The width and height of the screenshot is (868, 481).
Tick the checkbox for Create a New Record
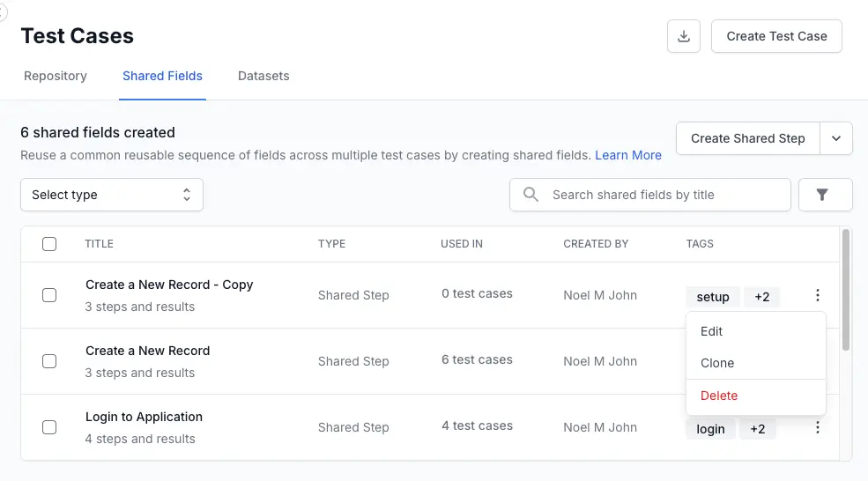[x=49, y=361]
